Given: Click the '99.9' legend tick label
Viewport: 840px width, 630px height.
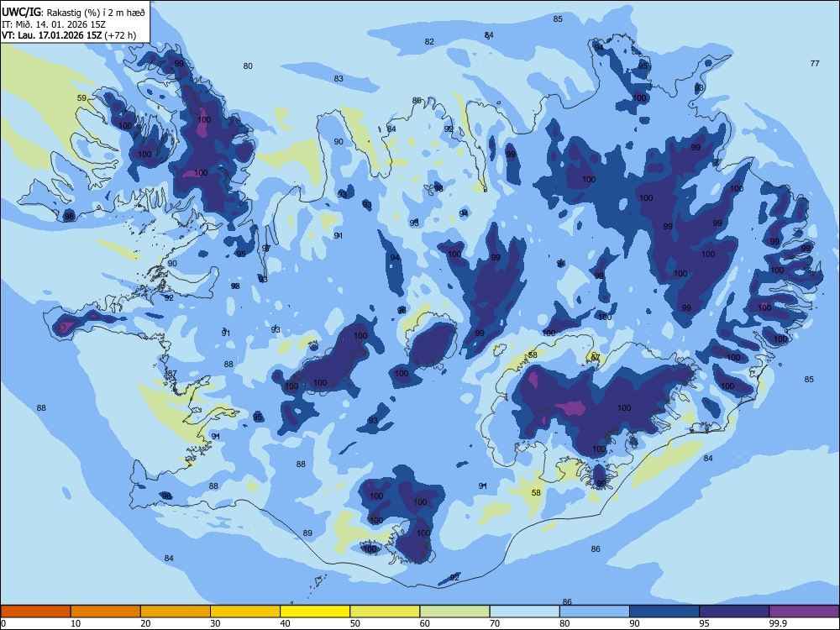Looking at the screenshot, I should pos(778,623).
